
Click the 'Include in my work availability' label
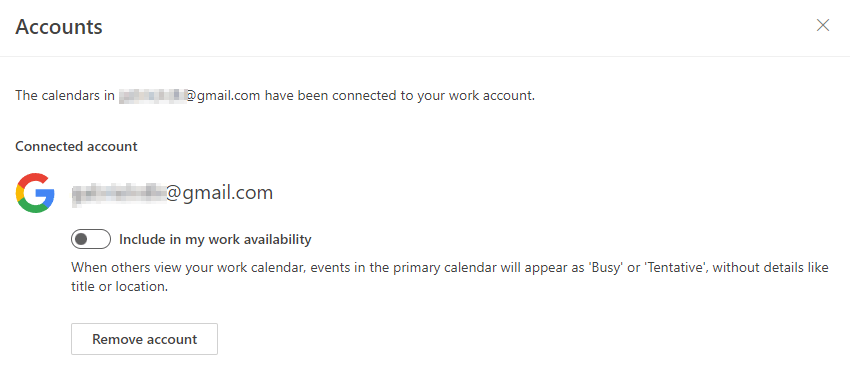click(215, 239)
